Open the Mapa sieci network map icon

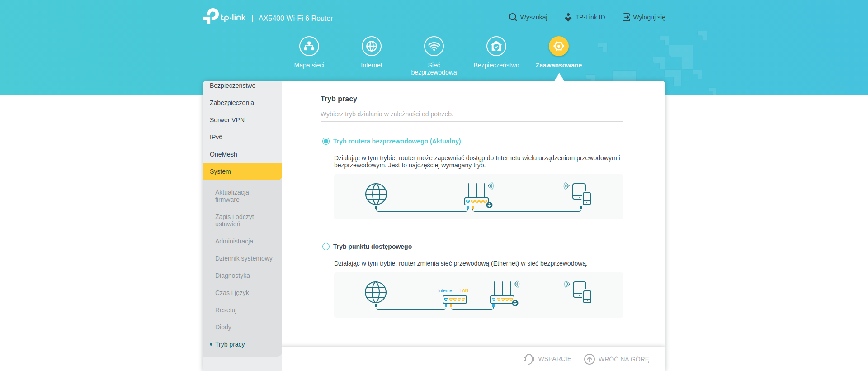point(309,46)
